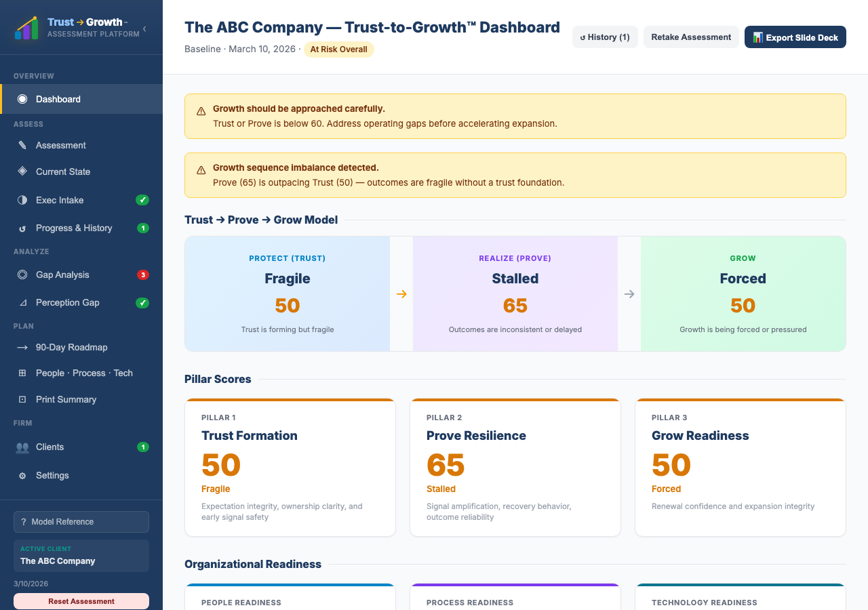868x610 pixels.
Task: Switch to the 90-Day Roadmap section
Action: tap(71, 347)
